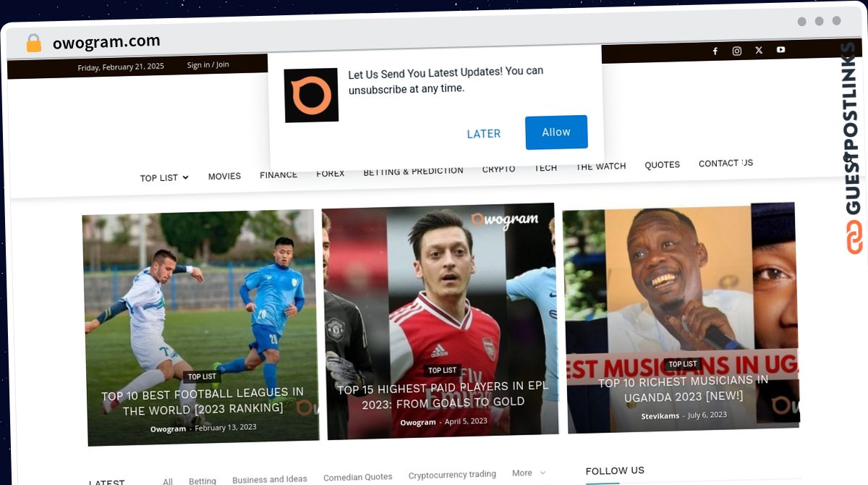Open Top 10 Best Football Leagues article
The image size is (868, 485).
pos(203,402)
